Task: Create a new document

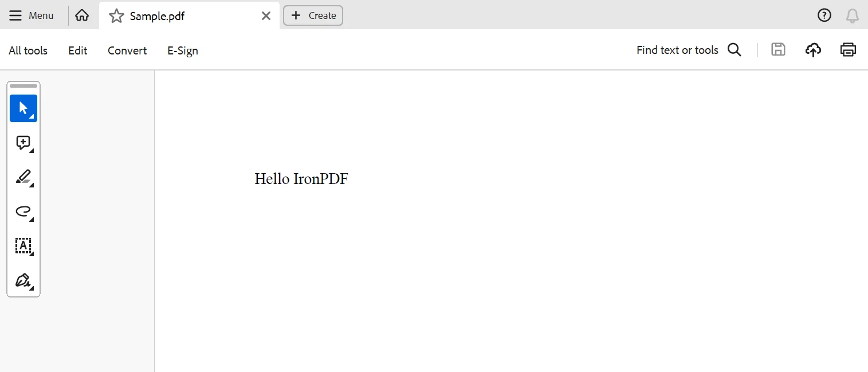Action: click(x=312, y=15)
